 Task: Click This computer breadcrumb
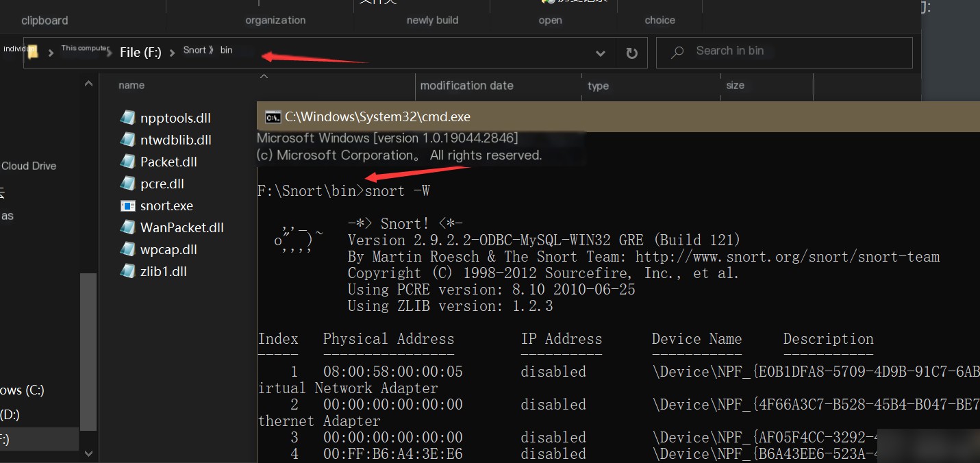(x=85, y=49)
